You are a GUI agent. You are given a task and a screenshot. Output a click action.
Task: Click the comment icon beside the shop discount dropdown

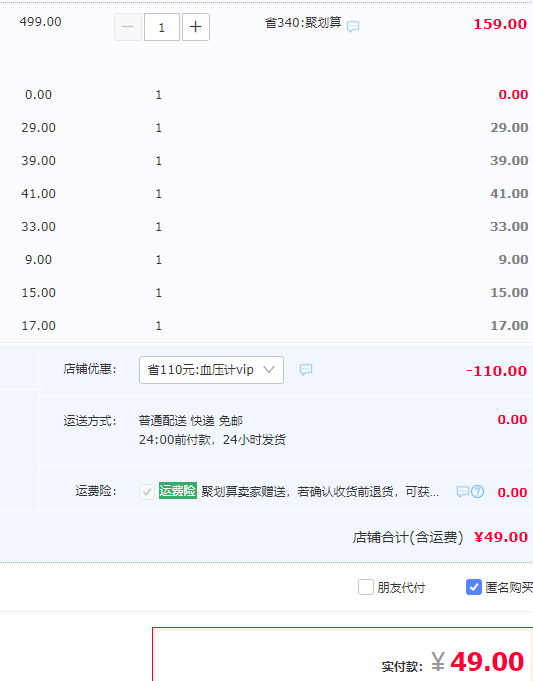tap(306, 370)
